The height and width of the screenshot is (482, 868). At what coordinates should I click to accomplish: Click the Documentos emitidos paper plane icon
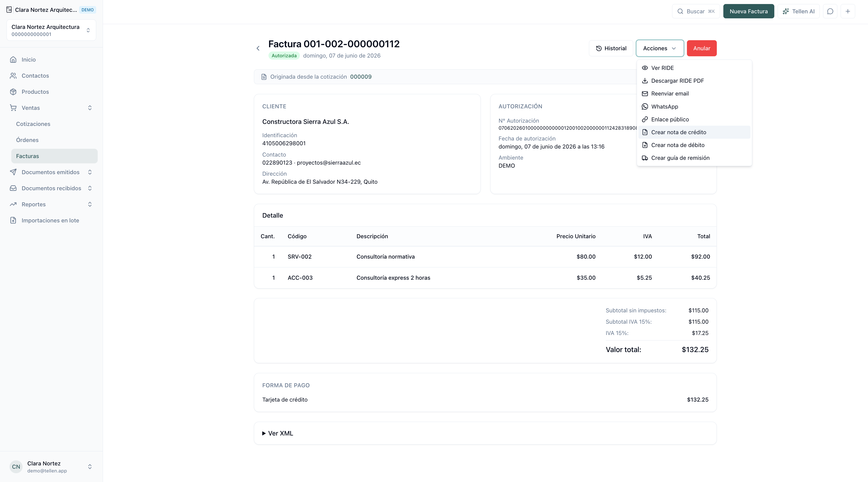tap(13, 172)
